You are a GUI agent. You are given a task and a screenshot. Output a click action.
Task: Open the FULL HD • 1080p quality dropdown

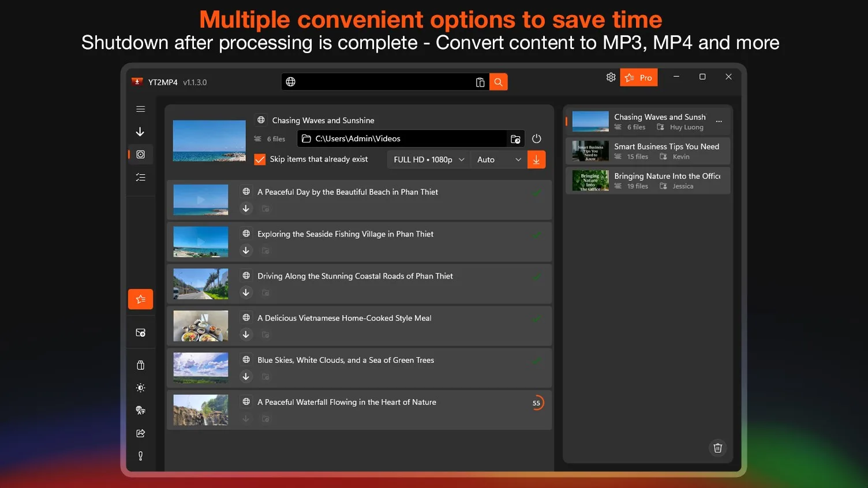coord(429,160)
